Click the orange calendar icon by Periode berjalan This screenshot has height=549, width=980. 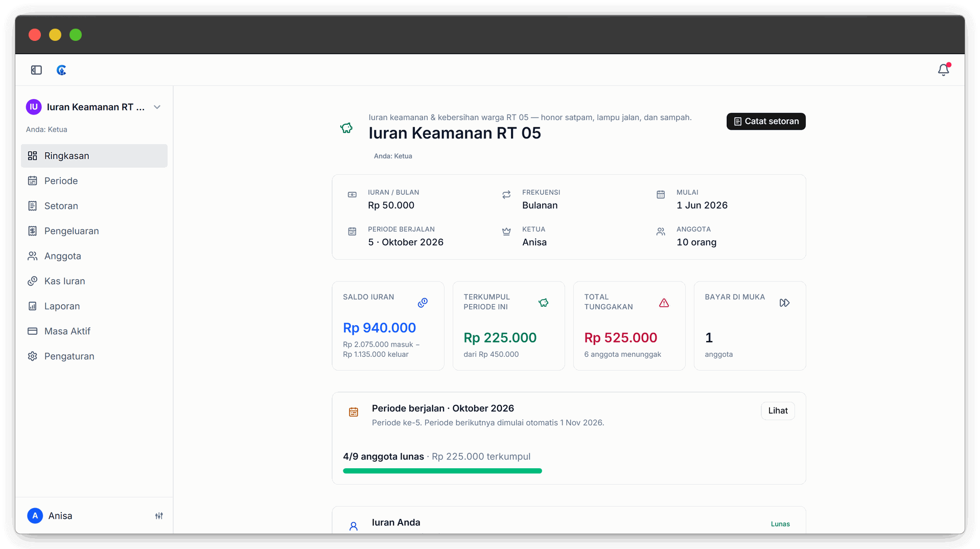(354, 412)
